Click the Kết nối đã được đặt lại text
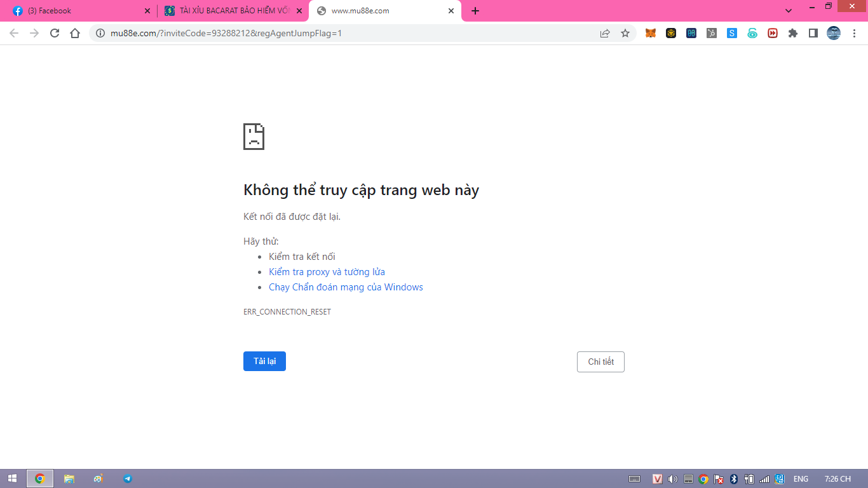This screenshot has width=868, height=488. pos(292,217)
